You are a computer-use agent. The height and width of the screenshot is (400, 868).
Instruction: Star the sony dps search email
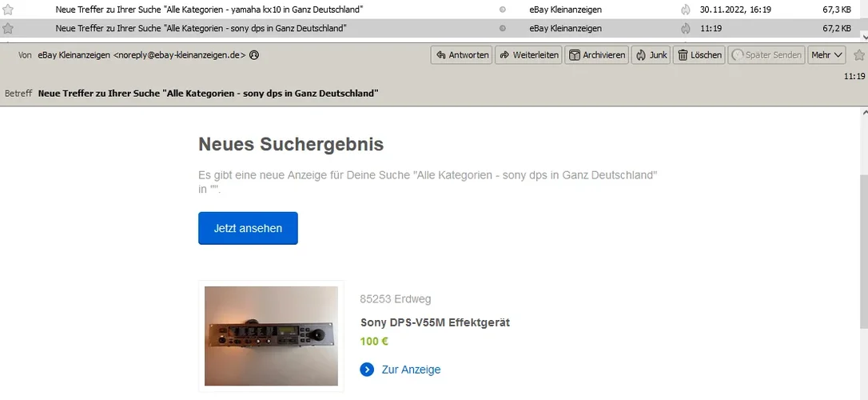tap(8, 28)
